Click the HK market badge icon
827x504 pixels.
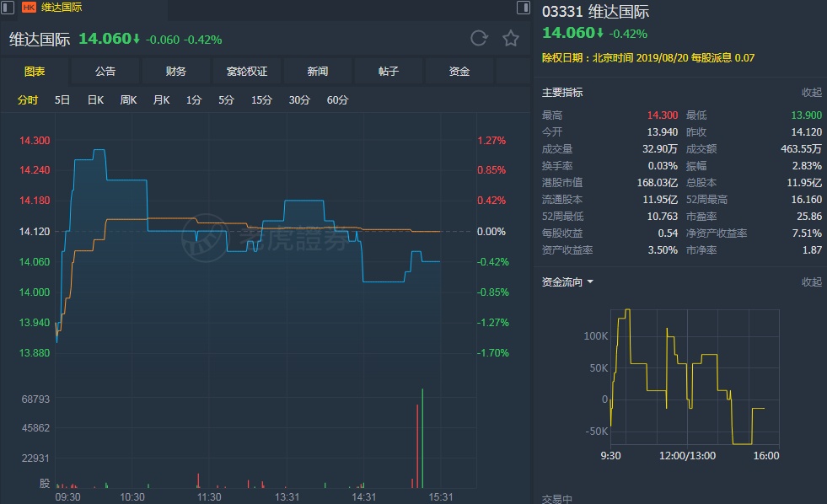(x=29, y=8)
